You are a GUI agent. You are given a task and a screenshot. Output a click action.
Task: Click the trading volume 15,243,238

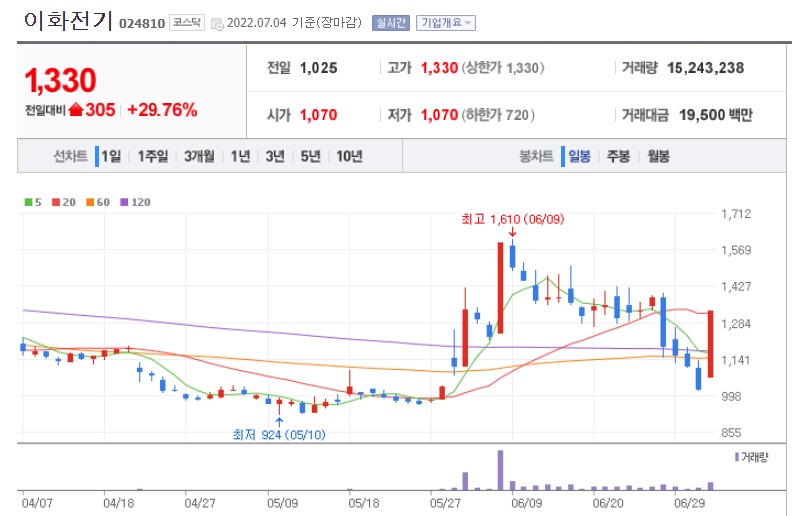705,68
